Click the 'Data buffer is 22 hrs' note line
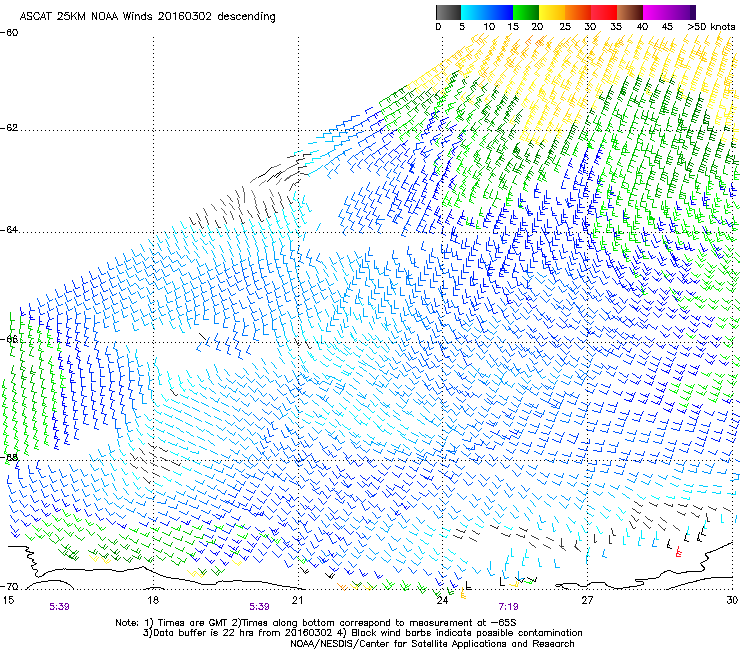Viewport: 740px width, 650px height. (362, 633)
